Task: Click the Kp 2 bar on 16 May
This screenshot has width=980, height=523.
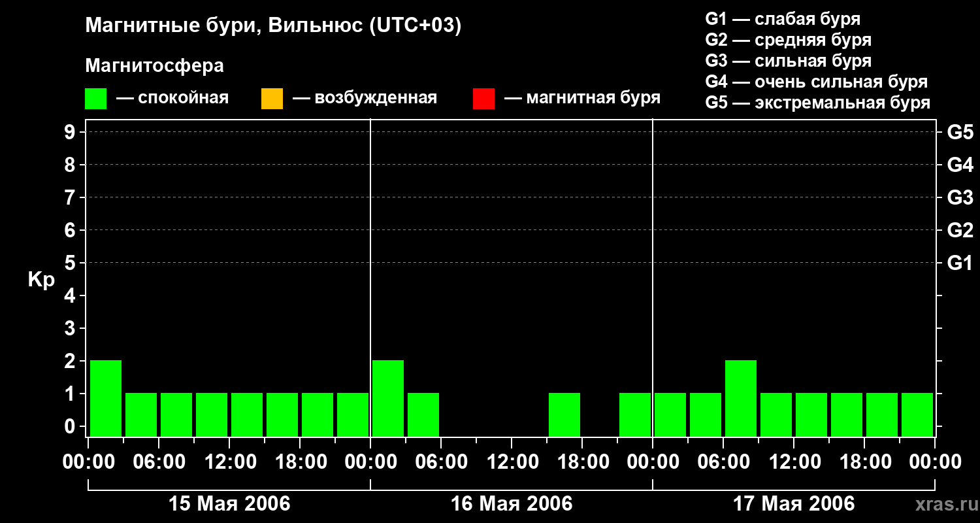Action: 388,398
